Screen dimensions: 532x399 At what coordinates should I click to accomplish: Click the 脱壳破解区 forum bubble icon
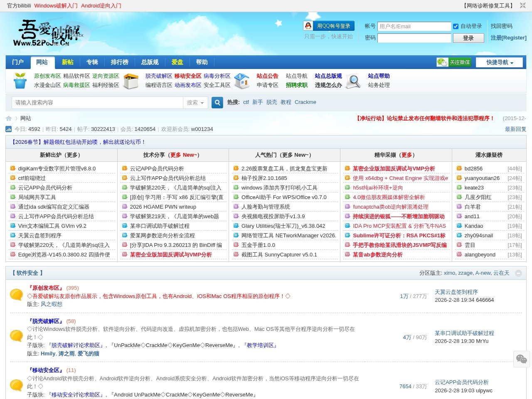tap(16, 336)
